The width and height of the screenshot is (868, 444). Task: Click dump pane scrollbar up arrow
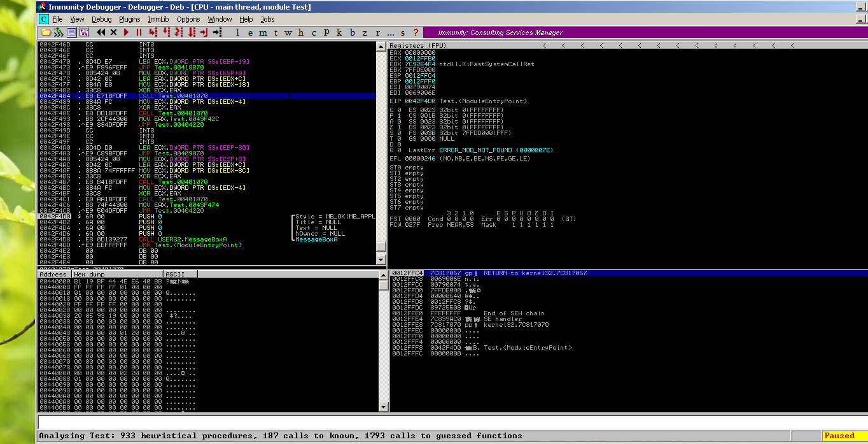pos(383,275)
